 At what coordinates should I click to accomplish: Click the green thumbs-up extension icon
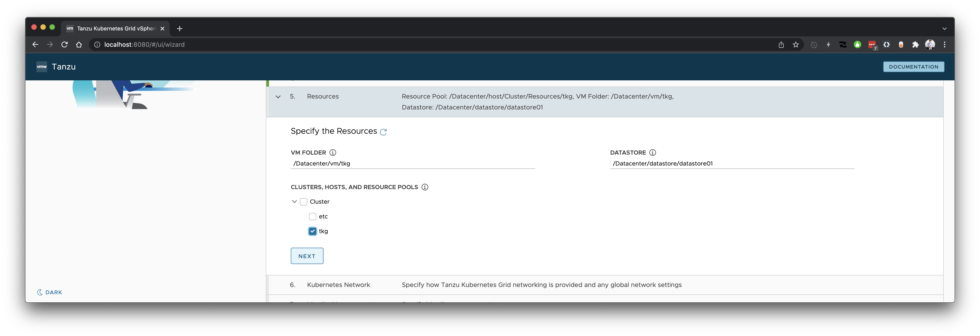857,44
